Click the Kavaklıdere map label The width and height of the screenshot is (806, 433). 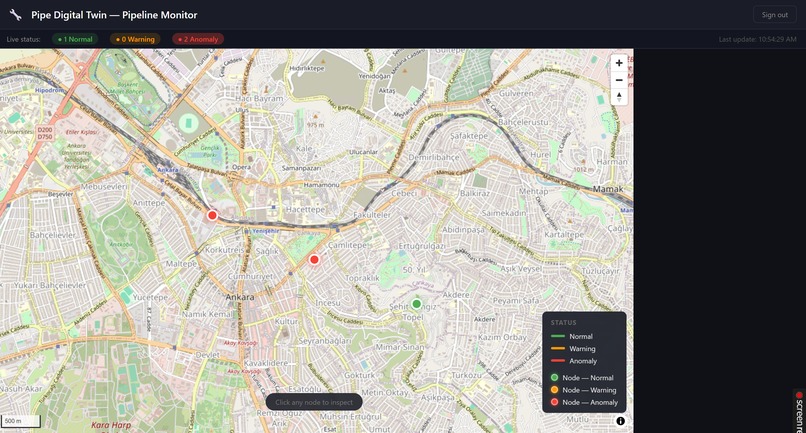pos(267,363)
